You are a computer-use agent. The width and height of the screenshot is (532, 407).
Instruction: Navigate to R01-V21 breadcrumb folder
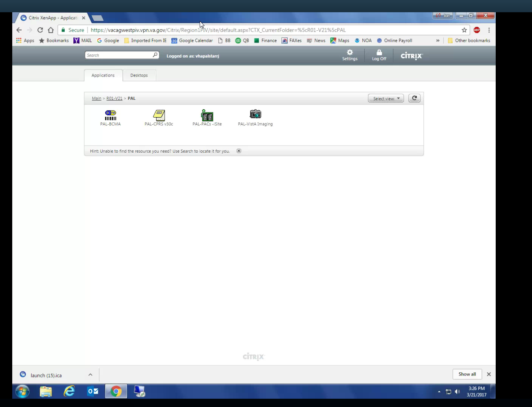[x=114, y=98]
